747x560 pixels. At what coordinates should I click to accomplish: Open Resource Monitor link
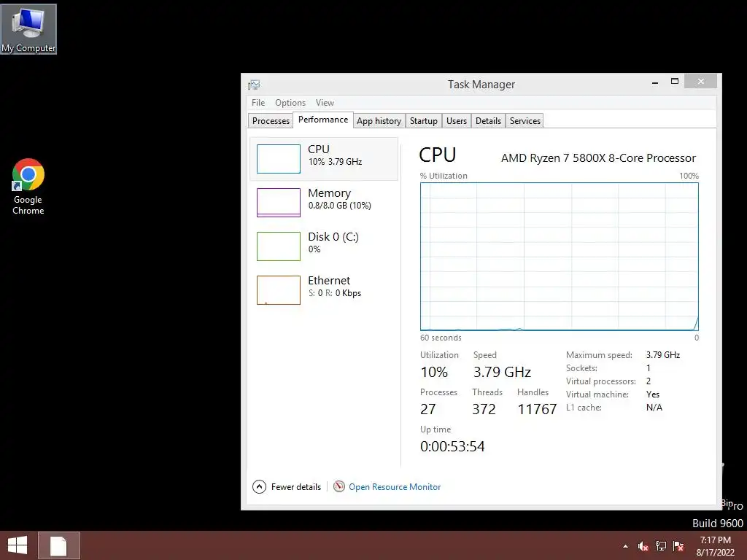pos(395,486)
